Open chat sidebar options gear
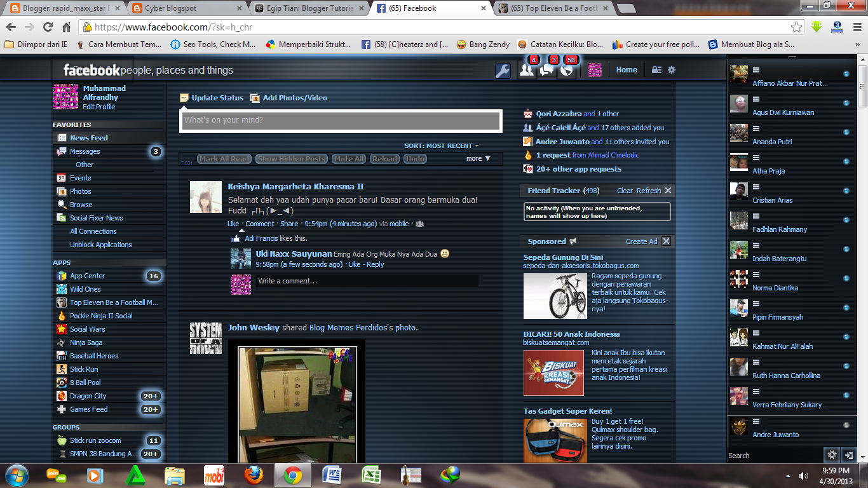This screenshot has width=868, height=488. (832, 455)
